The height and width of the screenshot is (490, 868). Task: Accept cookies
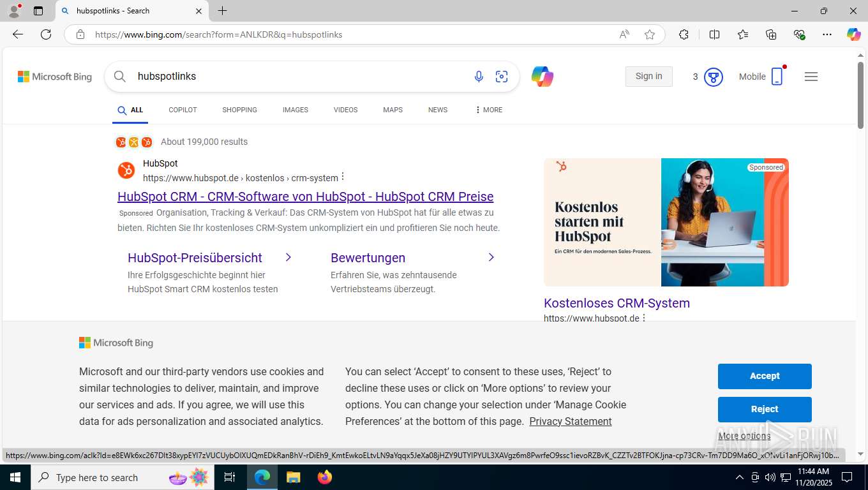[765, 376]
